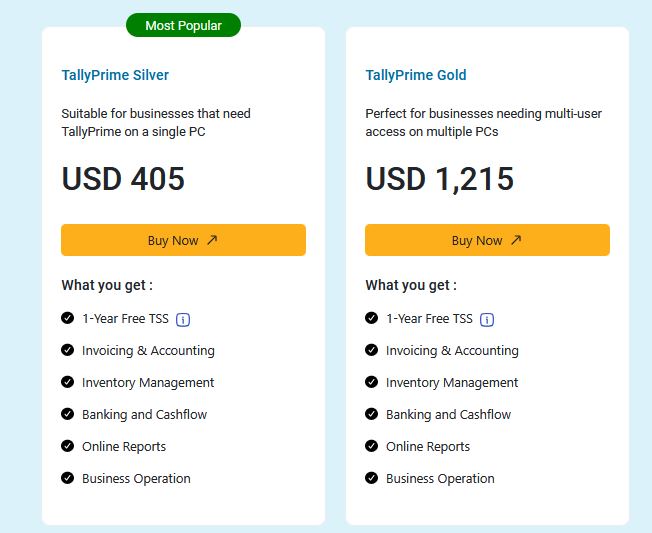Open the TallyPrime Silver title link
Viewport: 652px width, 533px height.
tap(115, 75)
